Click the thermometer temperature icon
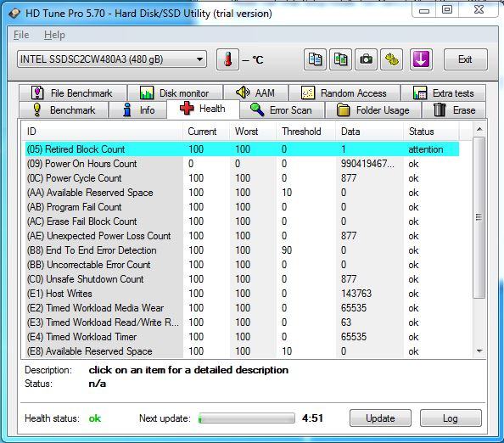The width and height of the screenshot is (504, 443). [227, 59]
